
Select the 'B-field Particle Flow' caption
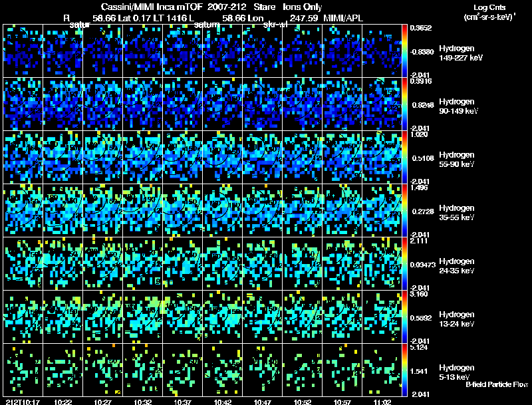[497, 384]
